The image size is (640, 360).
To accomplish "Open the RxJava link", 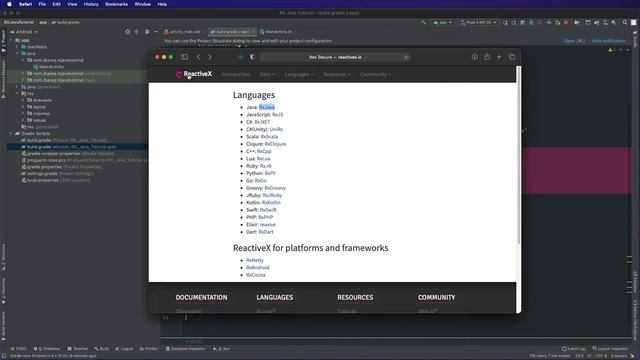I will (x=267, y=107).
